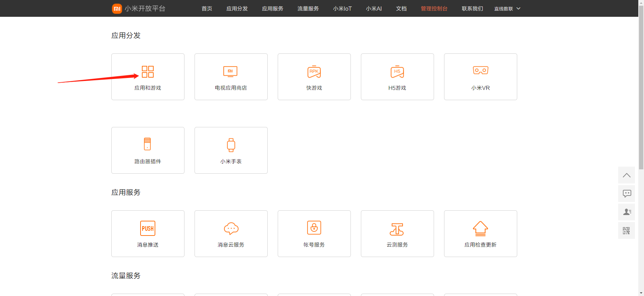Image resolution: width=644 pixels, height=296 pixels.
Task: Open the 消息推送 PUSH icon
Action: tap(148, 228)
